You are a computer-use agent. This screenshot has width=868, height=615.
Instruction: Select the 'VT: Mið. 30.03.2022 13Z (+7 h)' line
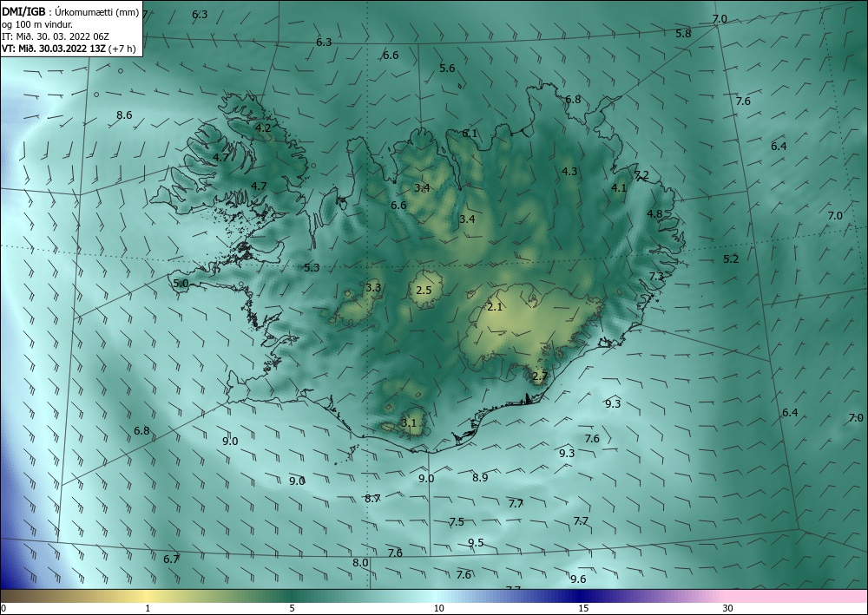pos(69,48)
